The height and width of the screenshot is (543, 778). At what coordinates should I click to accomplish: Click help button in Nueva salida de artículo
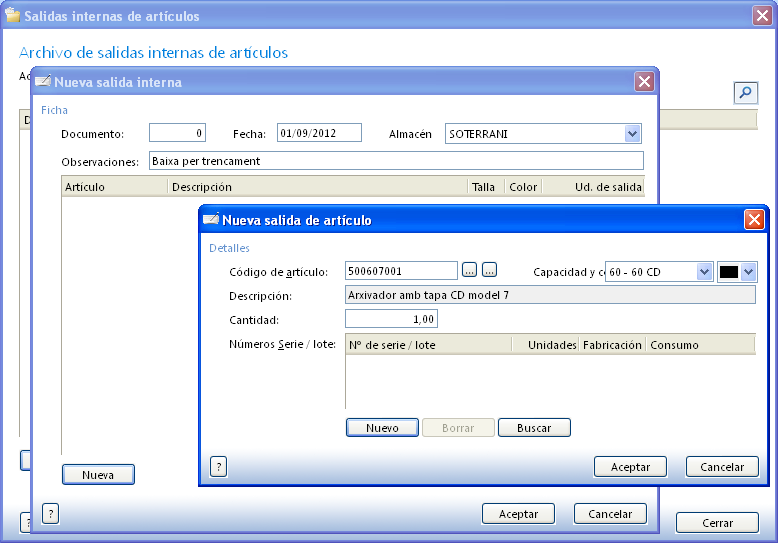(218, 467)
